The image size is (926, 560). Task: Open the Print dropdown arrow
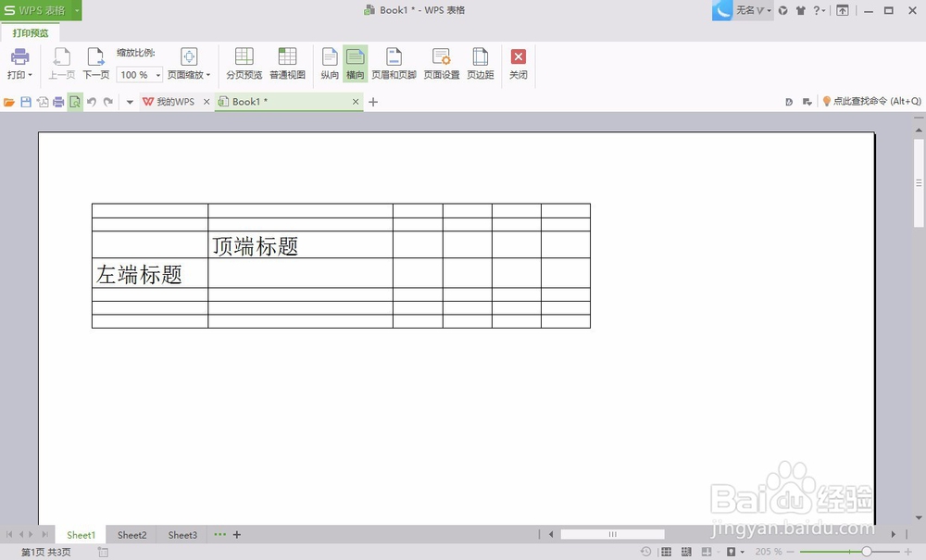(x=31, y=75)
